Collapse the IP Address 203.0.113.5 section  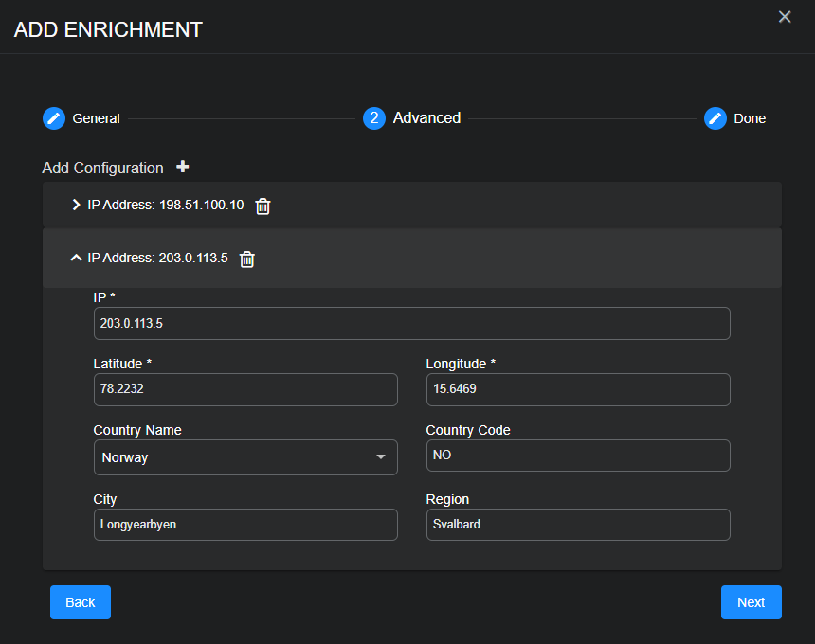click(77, 258)
